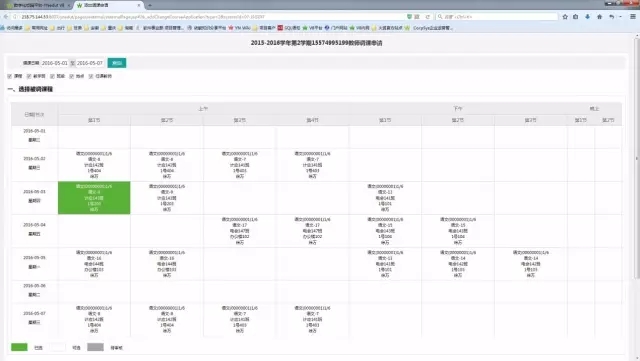Screen dimensions: 640x361
Task: Bookmark this page with the star icon
Action: tap(565, 17)
